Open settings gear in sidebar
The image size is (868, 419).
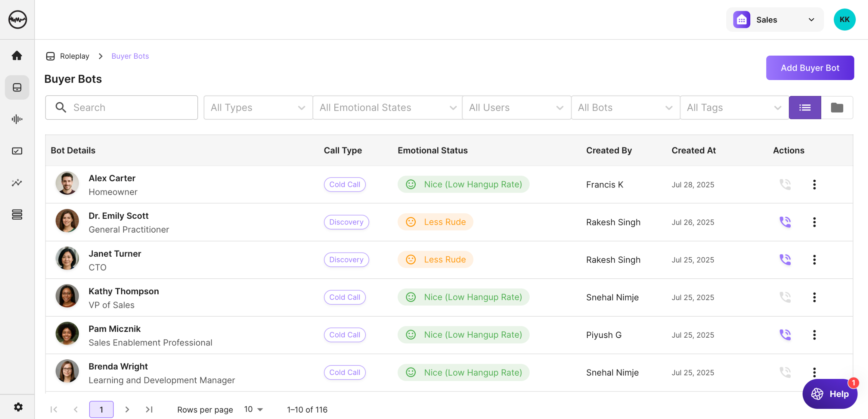coord(18,406)
